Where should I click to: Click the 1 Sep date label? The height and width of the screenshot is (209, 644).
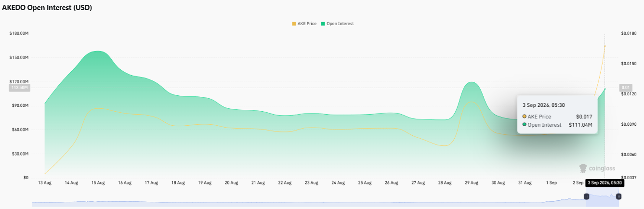click(x=552, y=183)
